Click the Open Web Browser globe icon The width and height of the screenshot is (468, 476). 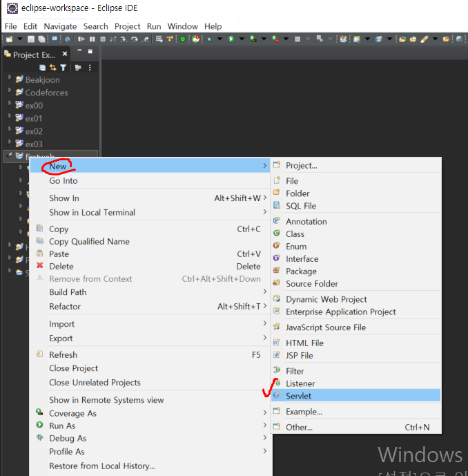459,39
